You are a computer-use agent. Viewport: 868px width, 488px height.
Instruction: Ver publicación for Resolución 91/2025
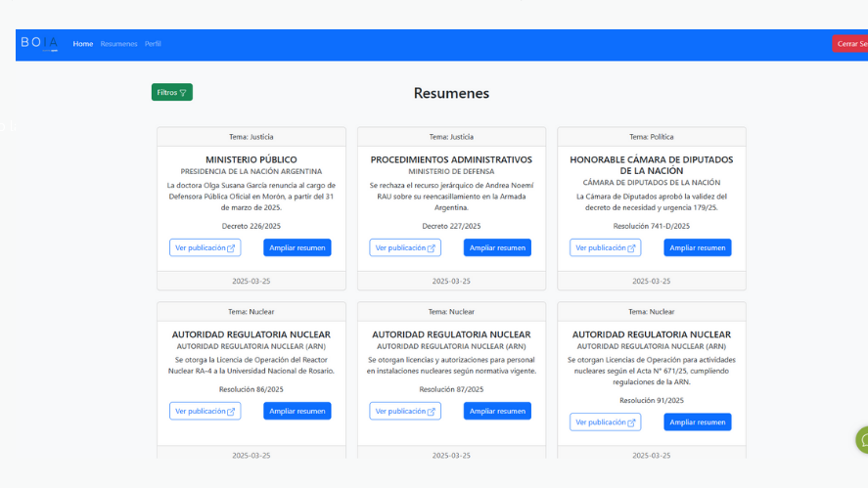tap(605, 422)
